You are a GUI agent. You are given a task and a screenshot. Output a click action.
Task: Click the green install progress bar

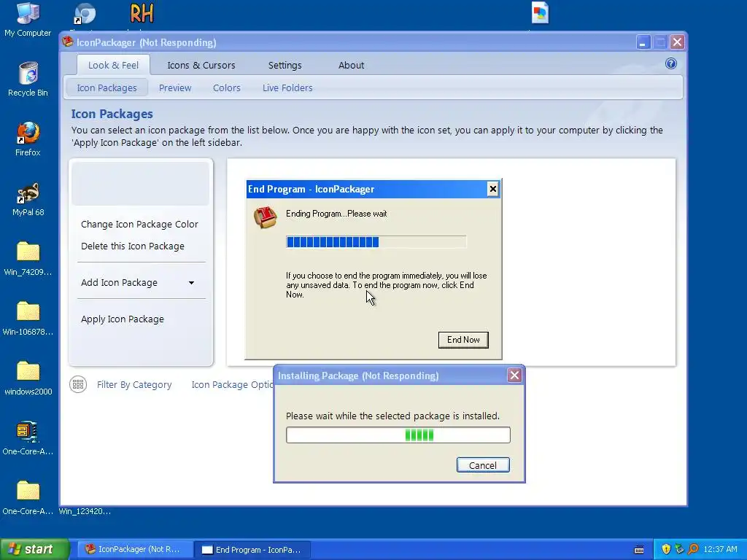coord(398,435)
